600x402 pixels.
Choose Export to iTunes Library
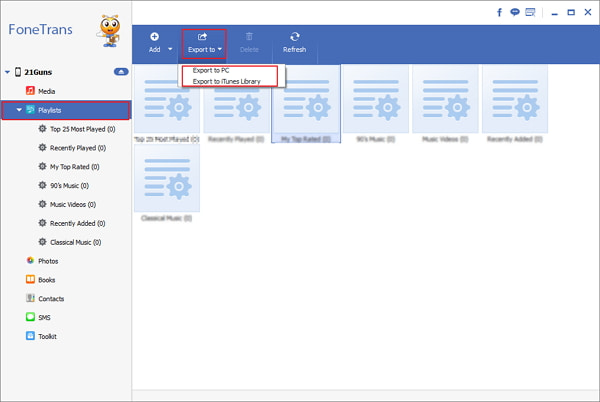click(227, 81)
